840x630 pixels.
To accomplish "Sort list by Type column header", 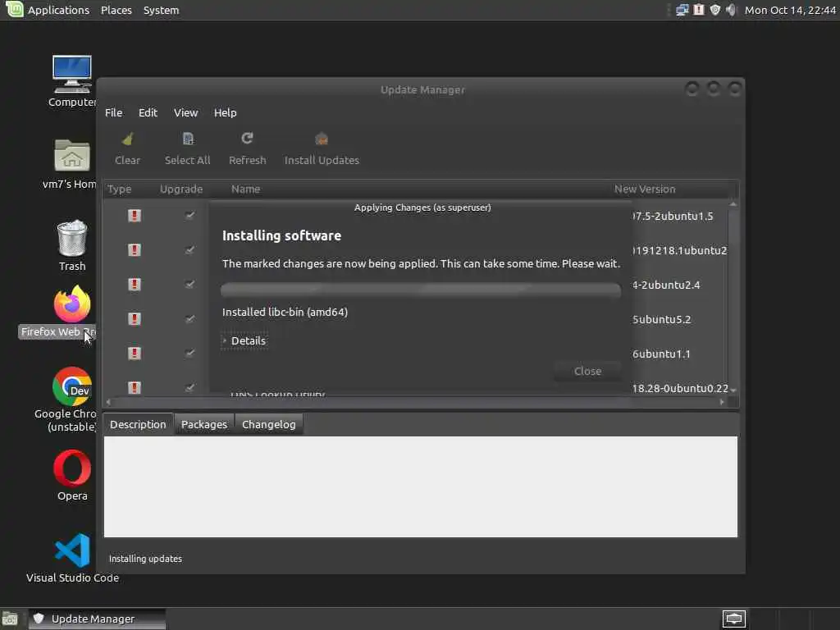I will [x=120, y=189].
